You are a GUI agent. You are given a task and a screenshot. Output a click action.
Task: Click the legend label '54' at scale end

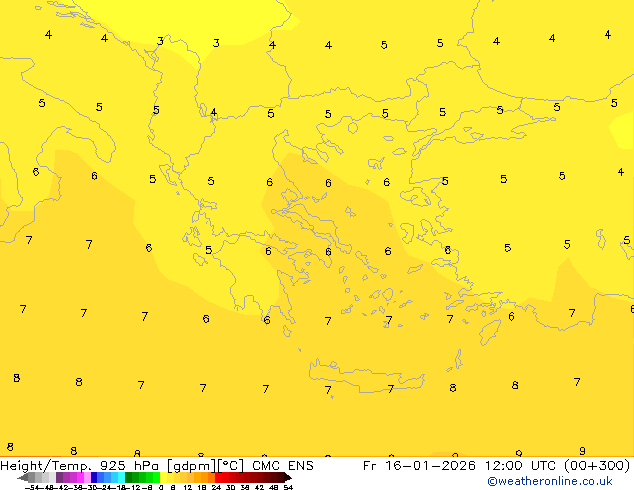(288, 487)
